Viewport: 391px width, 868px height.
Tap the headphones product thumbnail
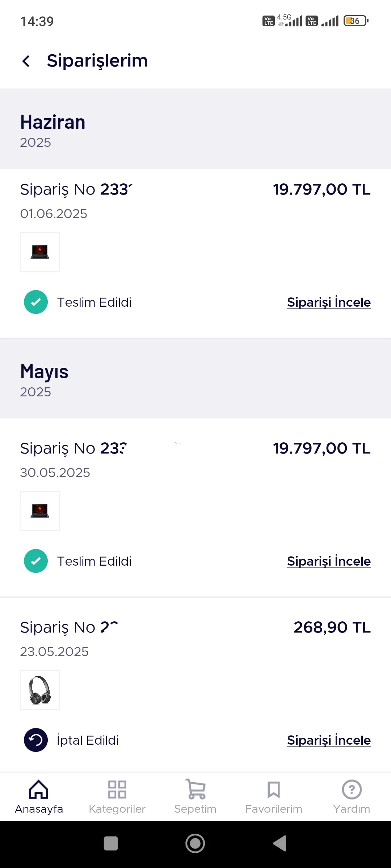tap(40, 690)
